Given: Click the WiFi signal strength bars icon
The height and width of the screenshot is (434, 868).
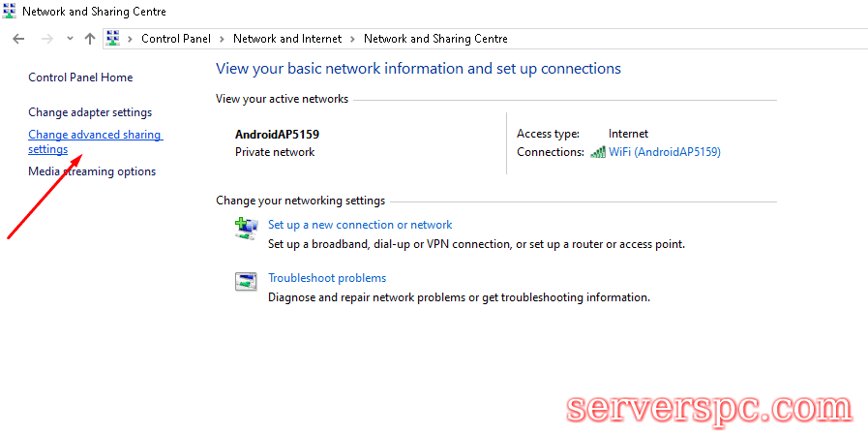Looking at the screenshot, I should click(x=598, y=152).
